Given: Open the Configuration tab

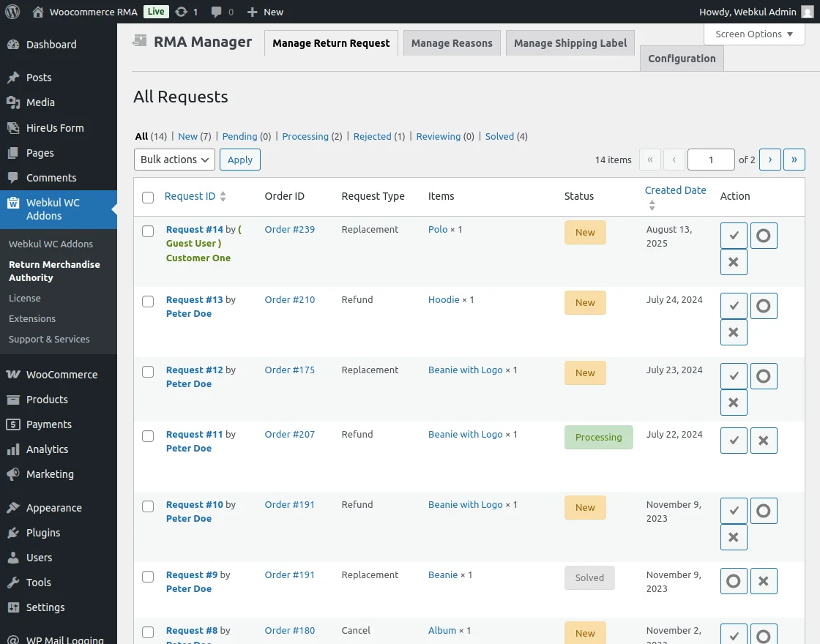Looking at the screenshot, I should coord(681,58).
